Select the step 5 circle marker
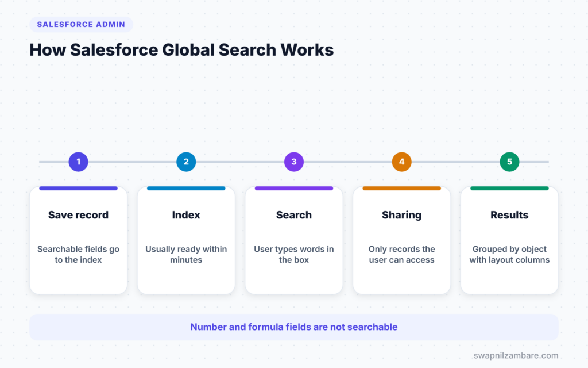 coord(510,162)
